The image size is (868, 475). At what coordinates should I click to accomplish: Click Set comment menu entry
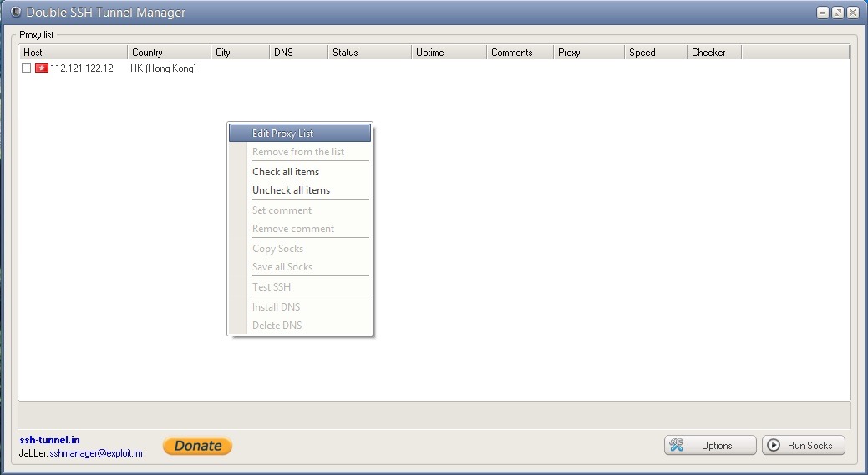[299, 210]
